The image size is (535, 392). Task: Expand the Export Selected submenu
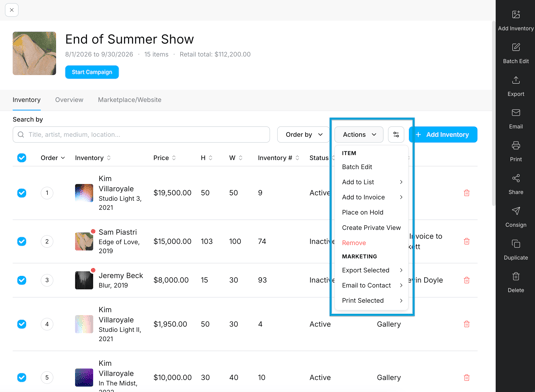pos(372,270)
